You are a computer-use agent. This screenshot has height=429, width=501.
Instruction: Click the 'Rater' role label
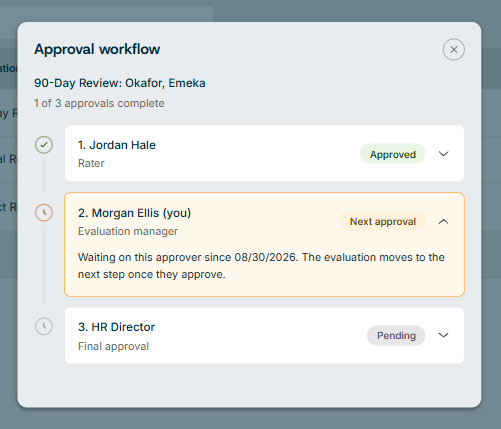(91, 163)
